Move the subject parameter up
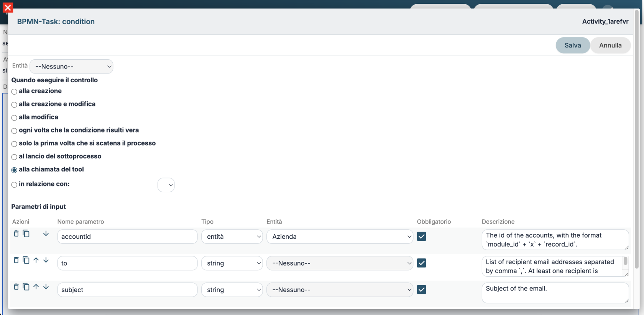The width and height of the screenshot is (644, 315). pyautogui.click(x=36, y=287)
